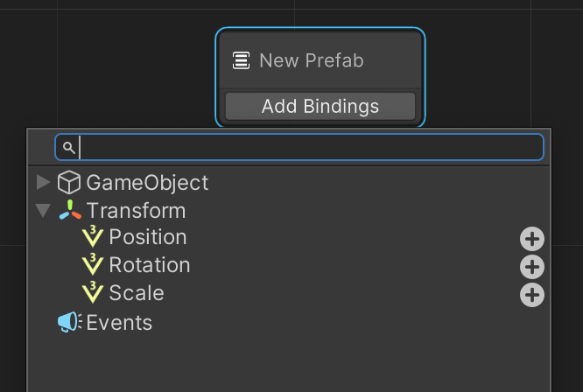
Task: Click the magnifier search icon
Action: point(69,148)
